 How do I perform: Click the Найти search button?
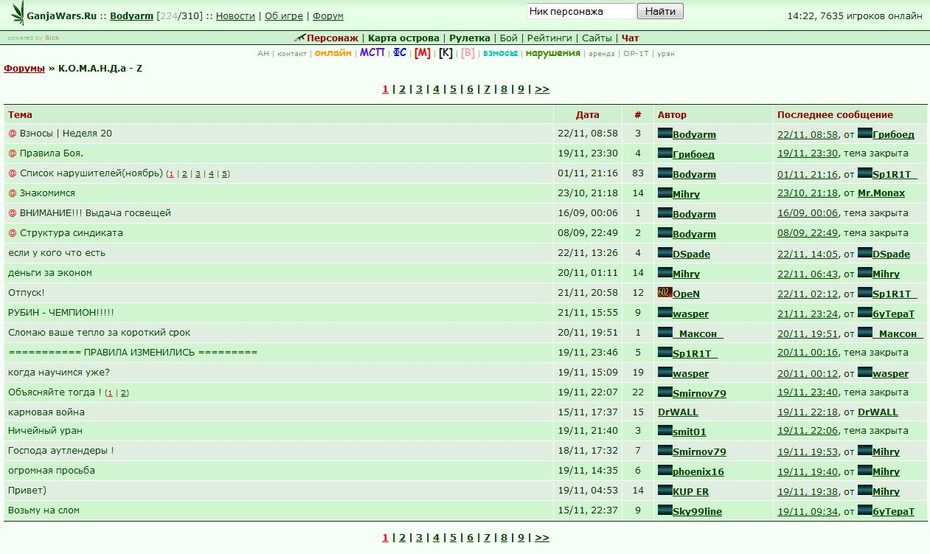coord(660,11)
